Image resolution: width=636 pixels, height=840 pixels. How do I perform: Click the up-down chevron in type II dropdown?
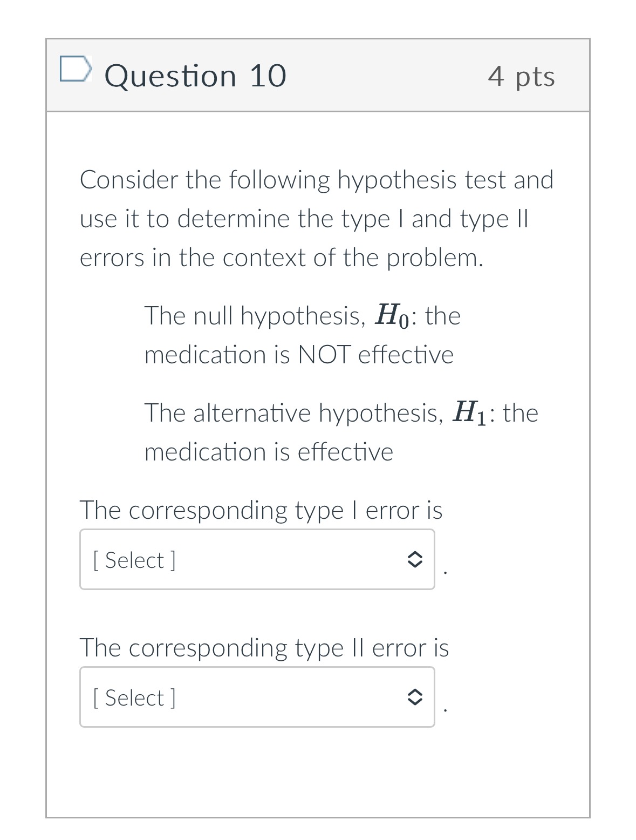tap(414, 697)
